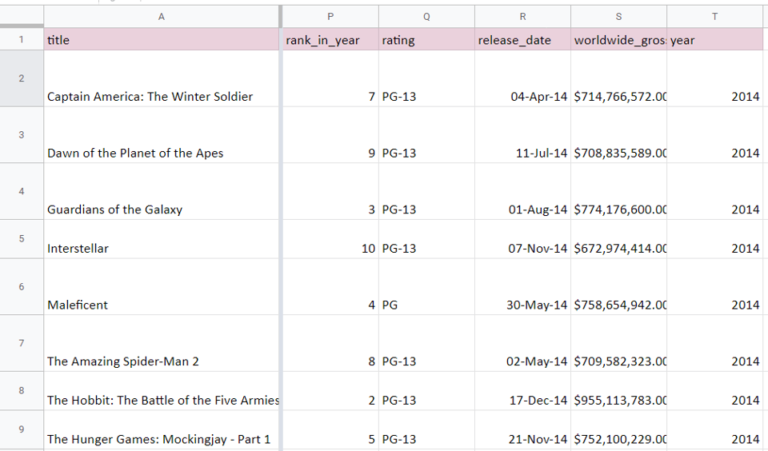Select column P header
Screen dimensions: 768x451
(x=330, y=16)
